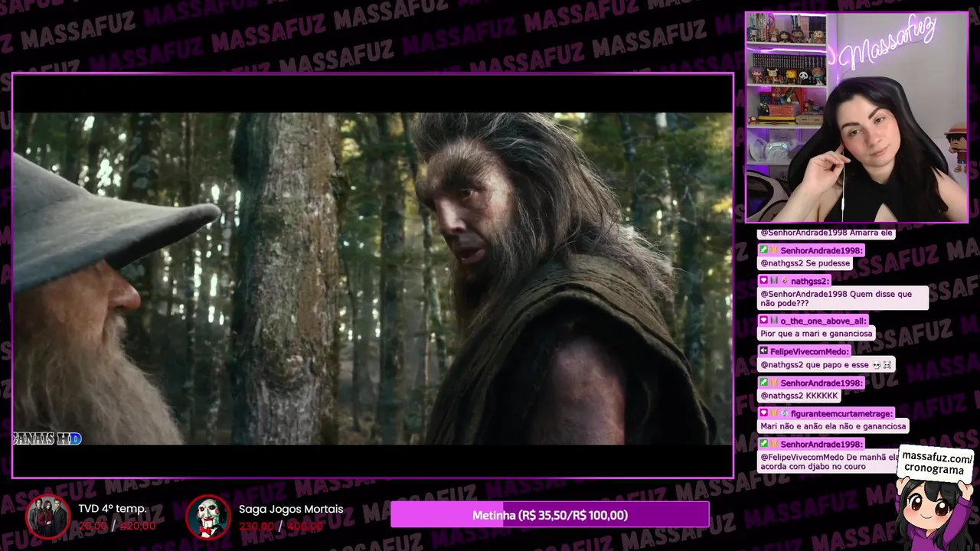Click the "Saga Jogos Mortais" goal label
The height and width of the screenshot is (551, 980).
coord(291,509)
